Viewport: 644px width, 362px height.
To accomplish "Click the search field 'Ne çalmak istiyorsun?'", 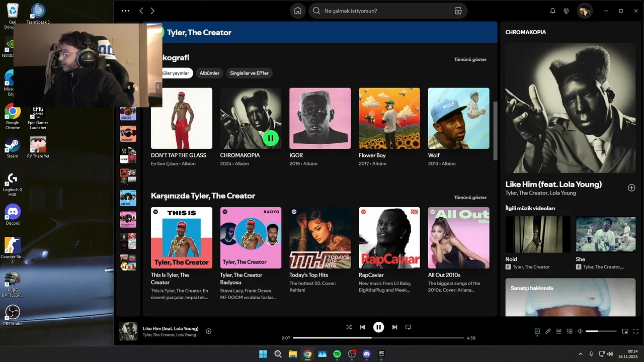I will tap(380, 11).
